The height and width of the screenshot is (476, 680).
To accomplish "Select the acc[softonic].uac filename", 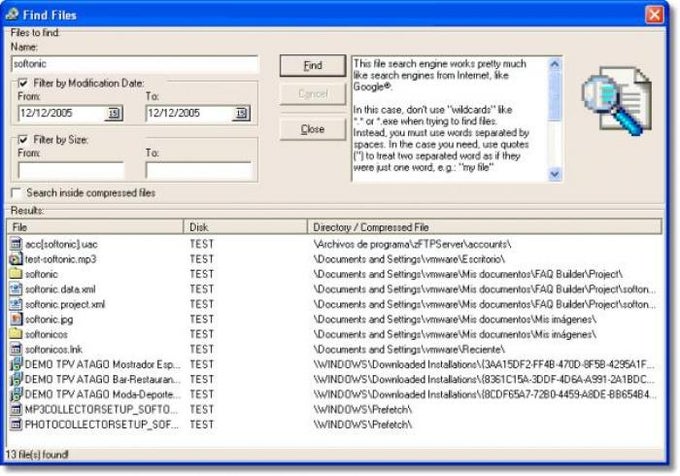I will [x=61, y=245].
